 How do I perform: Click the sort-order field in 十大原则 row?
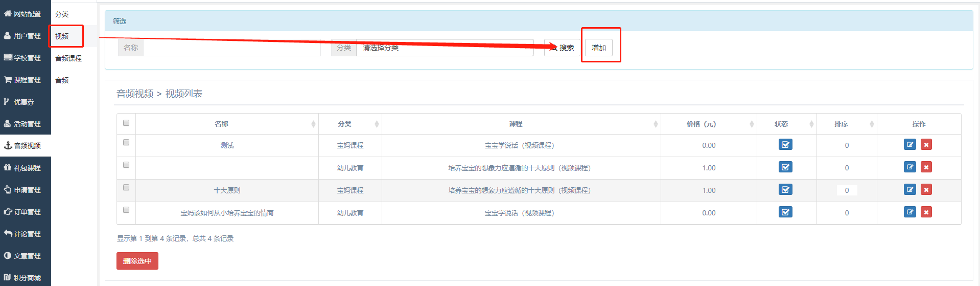pyautogui.click(x=847, y=190)
